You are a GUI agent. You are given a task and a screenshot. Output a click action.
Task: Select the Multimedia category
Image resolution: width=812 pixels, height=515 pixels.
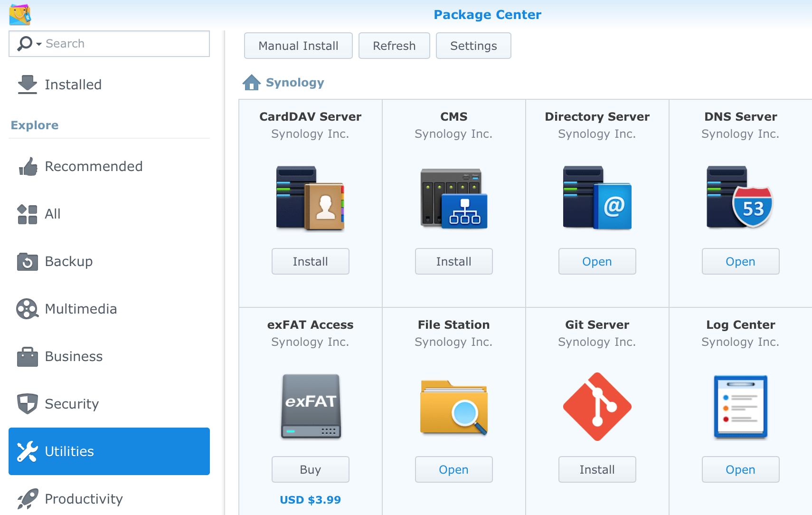pyautogui.click(x=109, y=309)
